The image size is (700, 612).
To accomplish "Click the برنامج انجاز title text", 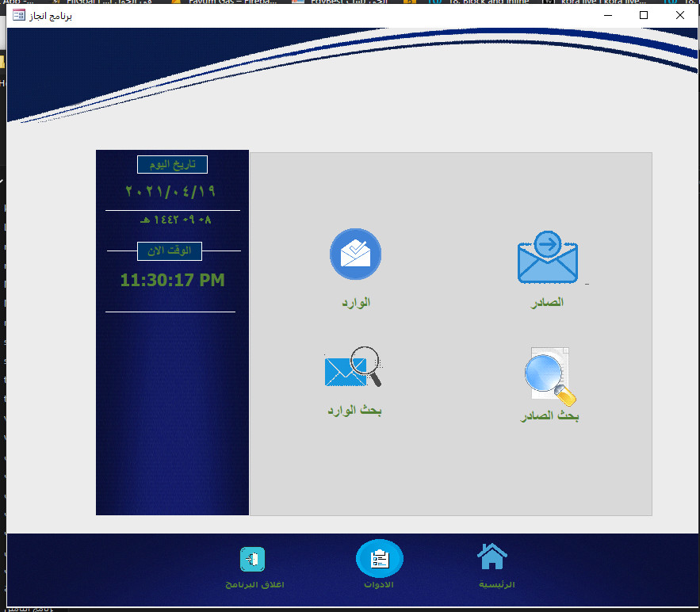I will click(x=51, y=16).
